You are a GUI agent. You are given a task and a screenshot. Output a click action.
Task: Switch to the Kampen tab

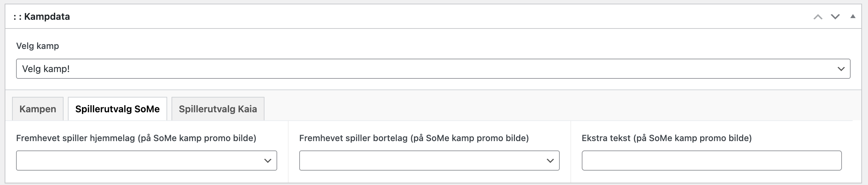pos(38,109)
